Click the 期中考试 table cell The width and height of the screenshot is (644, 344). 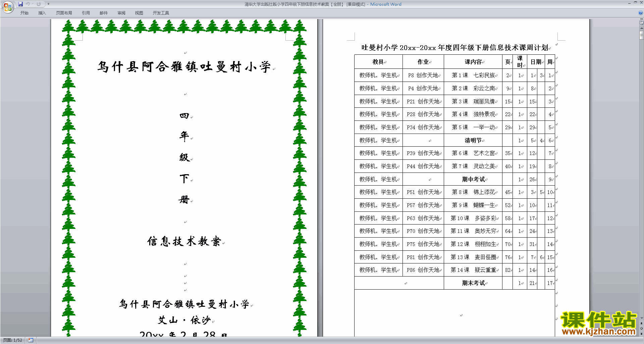(473, 179)
